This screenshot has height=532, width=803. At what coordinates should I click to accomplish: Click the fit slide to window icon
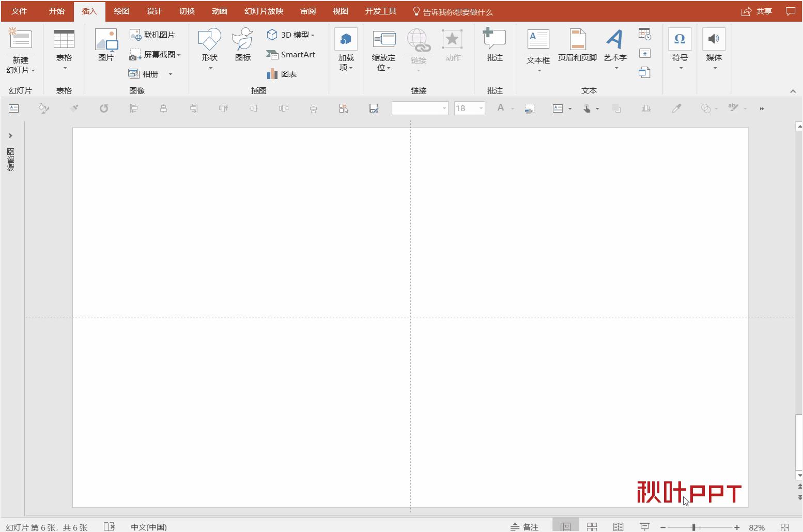tap(784, 527)
